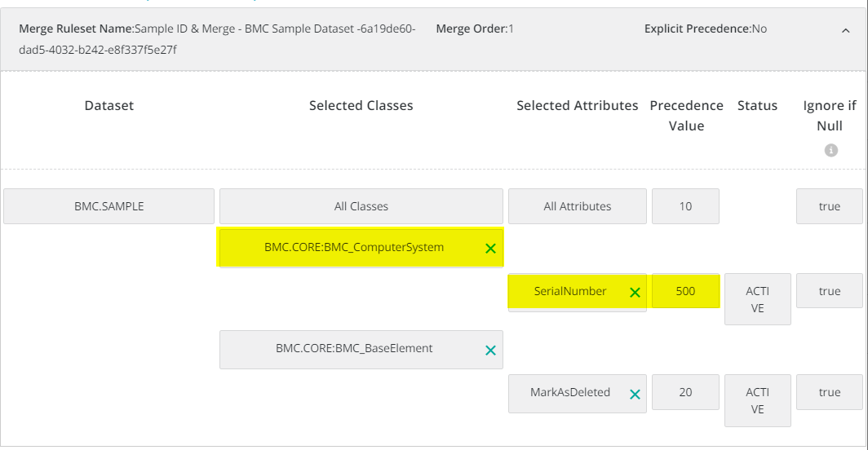The image size is (868, 450).
Task: Remove the SerialNumber attribute via X icon
Action: [635, 292]
